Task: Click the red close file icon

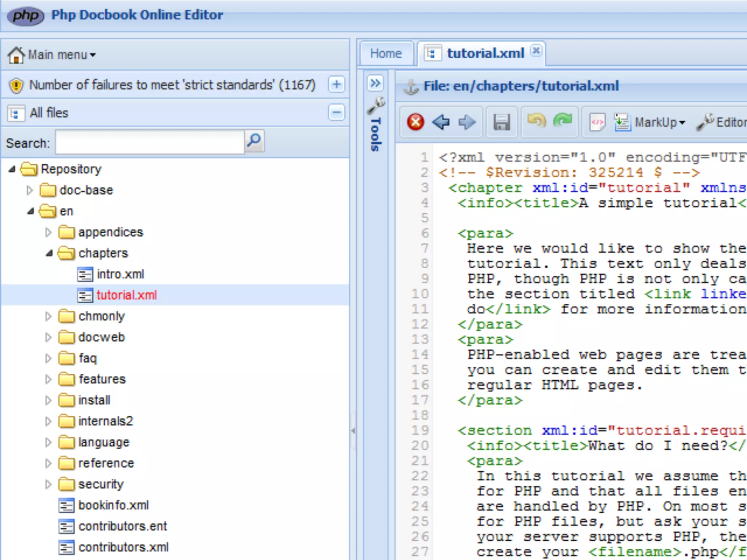Action: (x=415, y=122)
